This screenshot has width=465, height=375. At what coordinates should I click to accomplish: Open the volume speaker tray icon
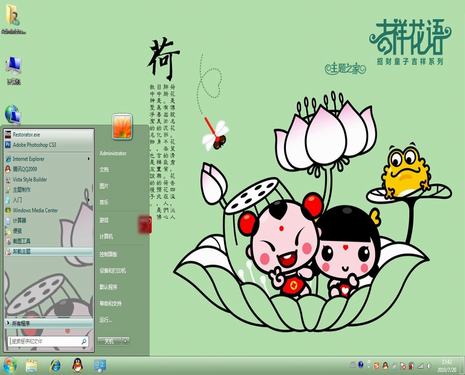click(x=429, y=366)
